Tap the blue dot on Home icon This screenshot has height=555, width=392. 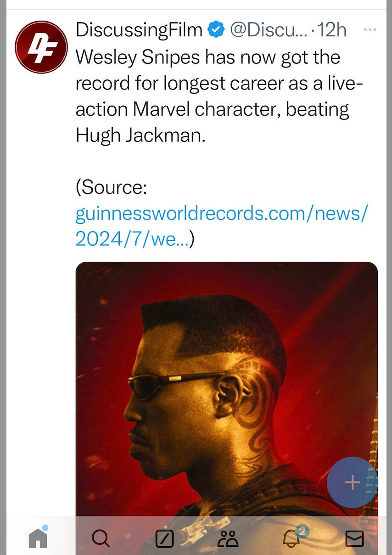tap(45, 528)
